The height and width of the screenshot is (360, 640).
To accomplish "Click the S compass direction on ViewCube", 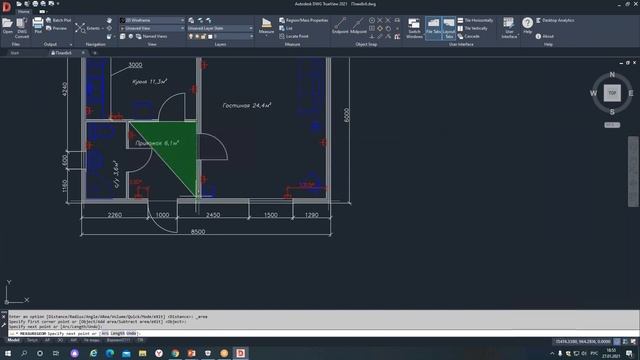I will point(612,112).
